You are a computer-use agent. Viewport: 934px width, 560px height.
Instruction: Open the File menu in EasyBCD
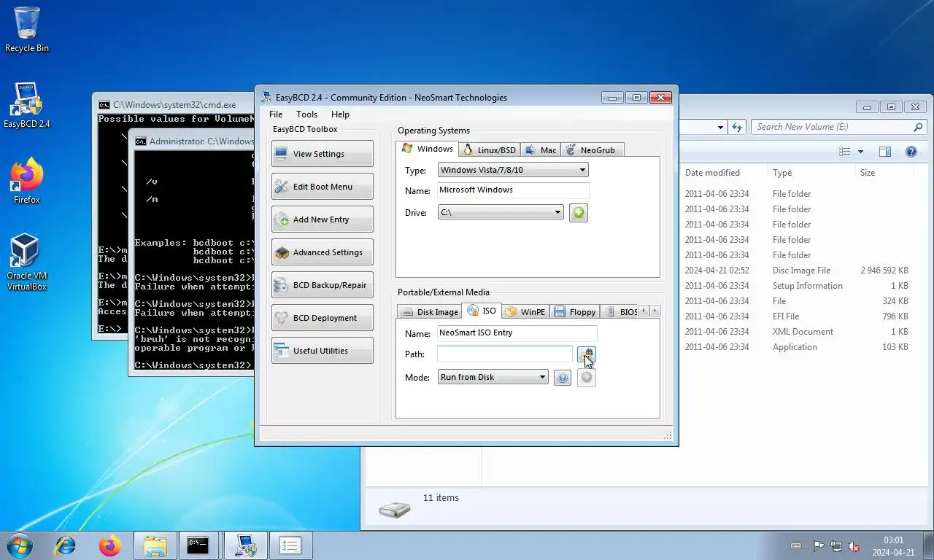tap(276, 114)
